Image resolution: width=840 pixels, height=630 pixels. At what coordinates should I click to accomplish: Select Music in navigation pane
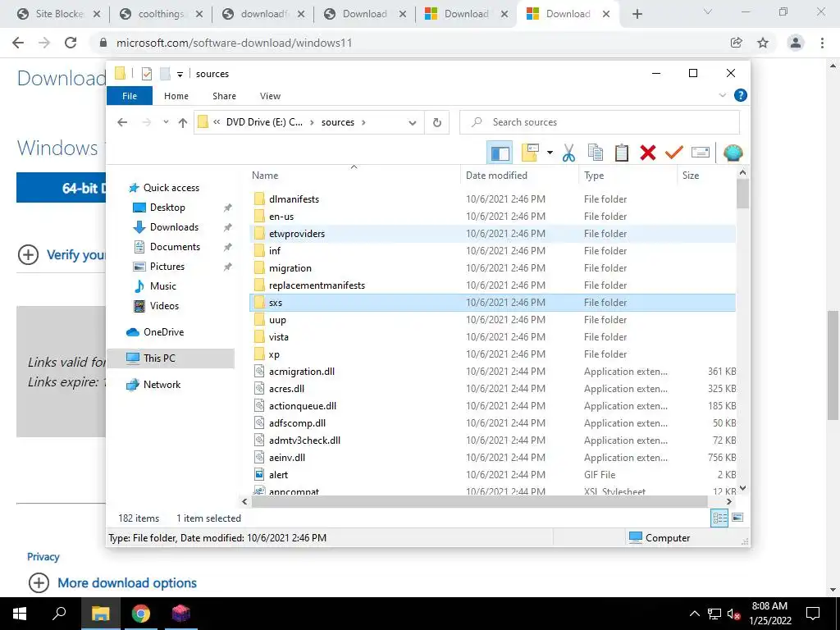[x=163, y=286]
